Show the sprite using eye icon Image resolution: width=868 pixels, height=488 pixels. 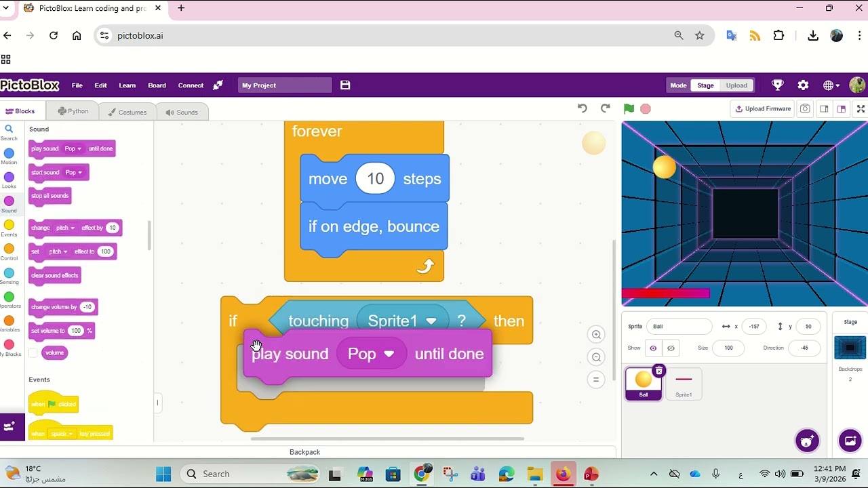click(653, 348)
